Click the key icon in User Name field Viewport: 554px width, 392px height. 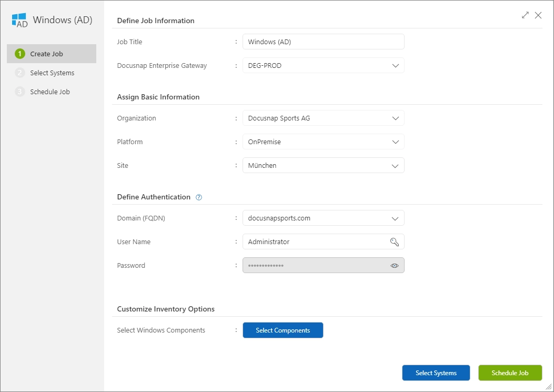click(x=394, y=242)
